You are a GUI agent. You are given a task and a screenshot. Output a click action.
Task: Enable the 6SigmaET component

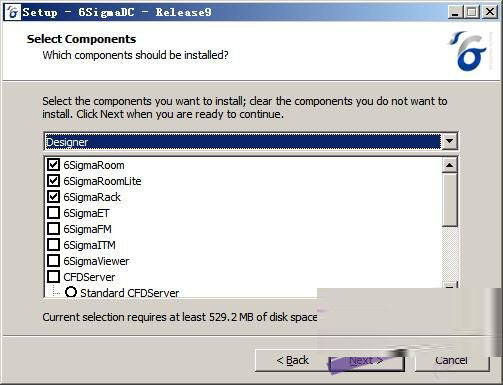point(54,213)
